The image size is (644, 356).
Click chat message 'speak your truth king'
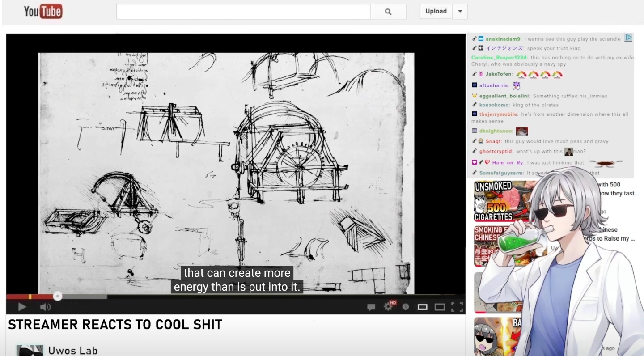point(554,48)
